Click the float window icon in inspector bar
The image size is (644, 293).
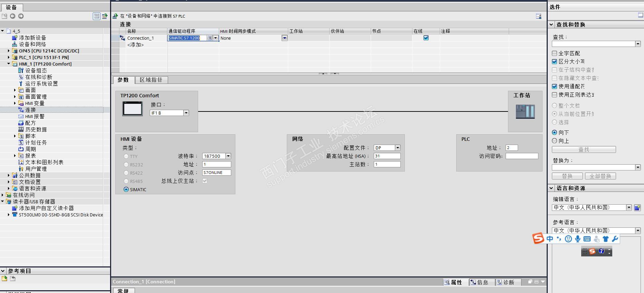coord(530,282)
